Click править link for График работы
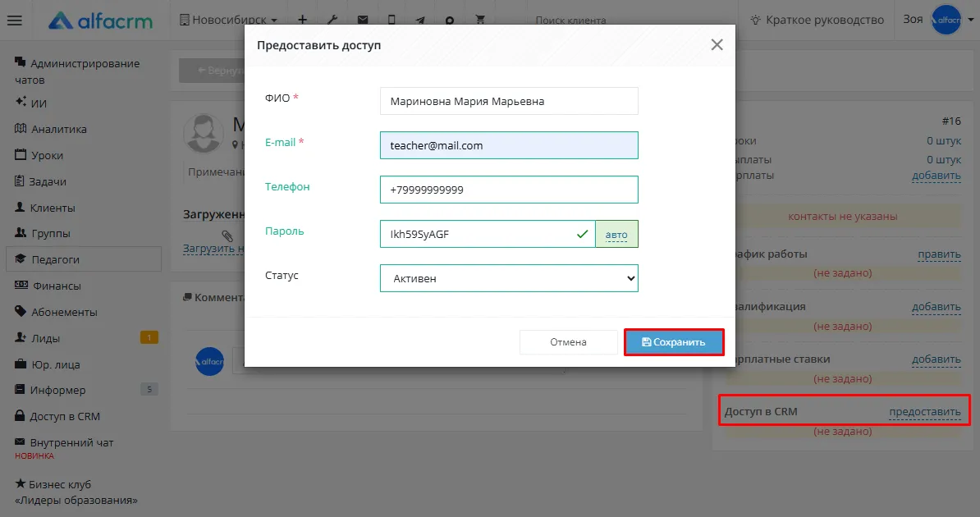 [940, 254]
